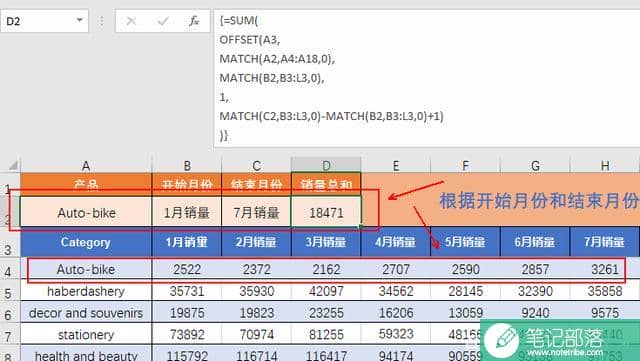
Task: Select row 5 header
Action: click(10, 291)
